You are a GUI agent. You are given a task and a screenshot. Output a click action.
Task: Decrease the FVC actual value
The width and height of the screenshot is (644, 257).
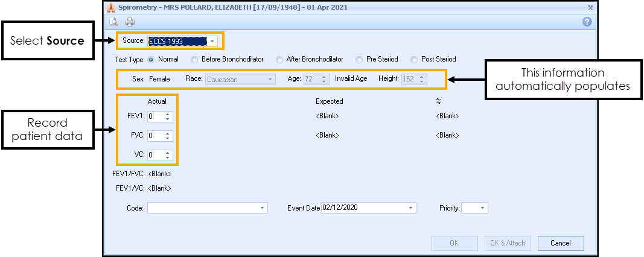[168, 139]
